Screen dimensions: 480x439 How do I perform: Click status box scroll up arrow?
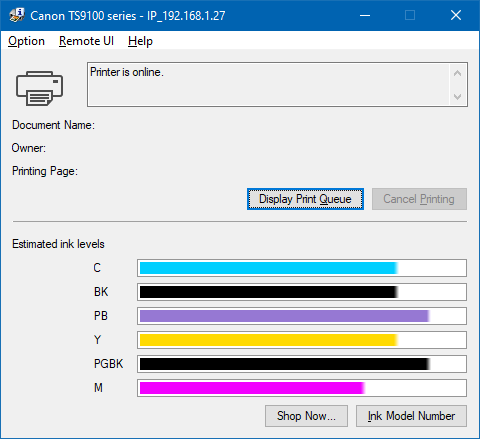(457, 73)
